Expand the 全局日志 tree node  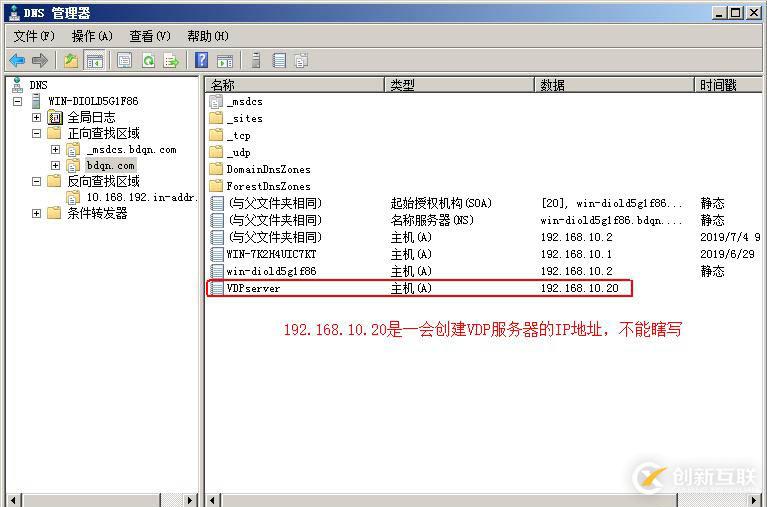tap(36, 117)
